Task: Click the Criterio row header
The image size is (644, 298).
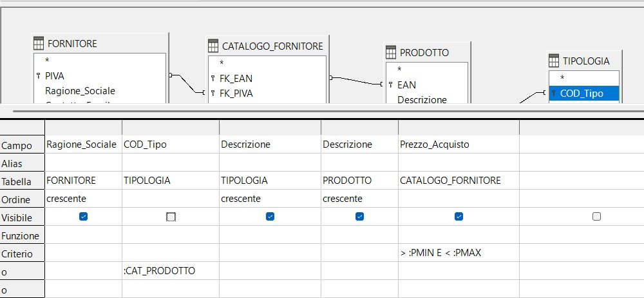Action: pos(22,253)
